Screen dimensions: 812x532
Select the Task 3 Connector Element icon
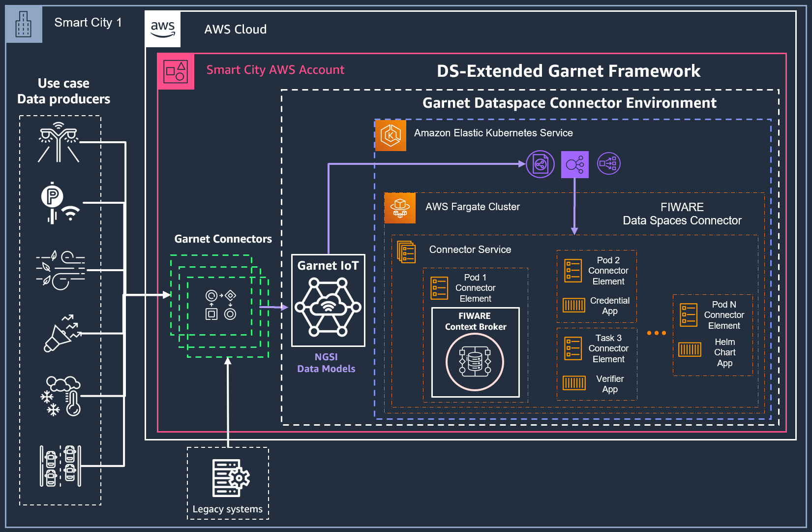(x=573, y=348)
